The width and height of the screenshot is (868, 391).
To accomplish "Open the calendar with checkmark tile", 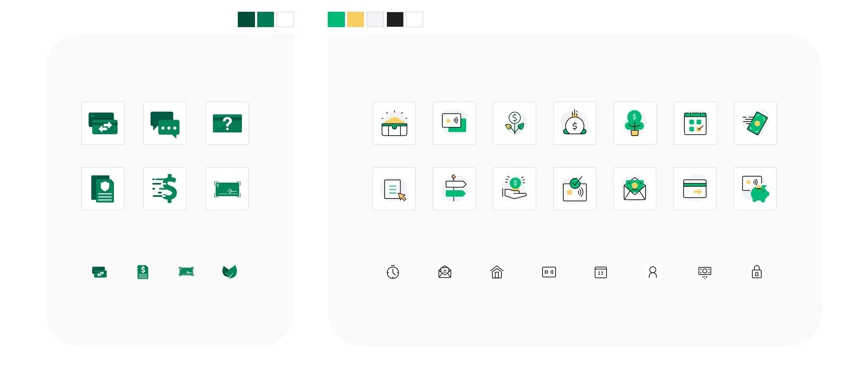I will coord(695,123).
